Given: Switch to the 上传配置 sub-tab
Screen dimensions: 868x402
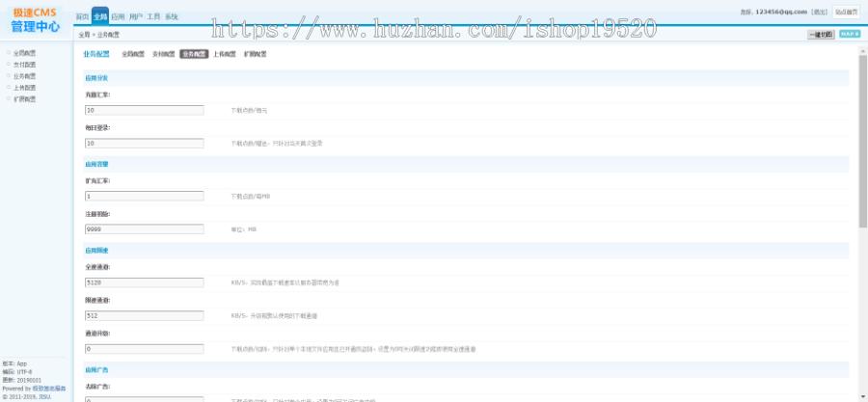Looking at the screenshot, I should [225, 54].
